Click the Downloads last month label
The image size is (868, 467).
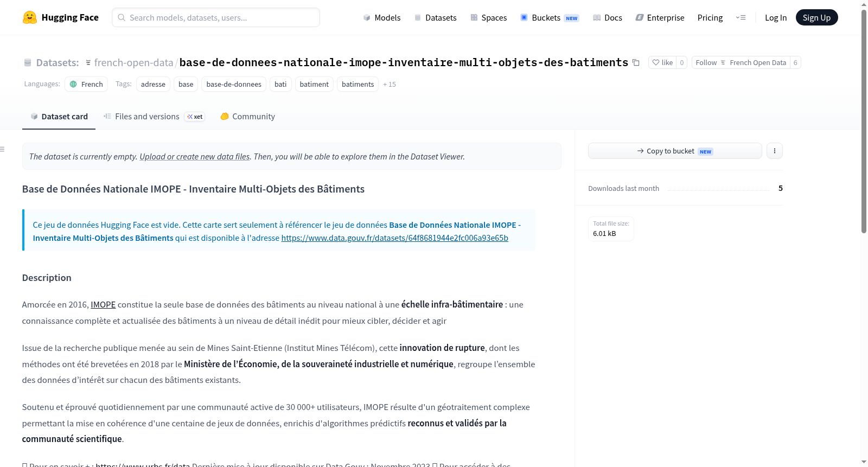[x=623, y=189]
